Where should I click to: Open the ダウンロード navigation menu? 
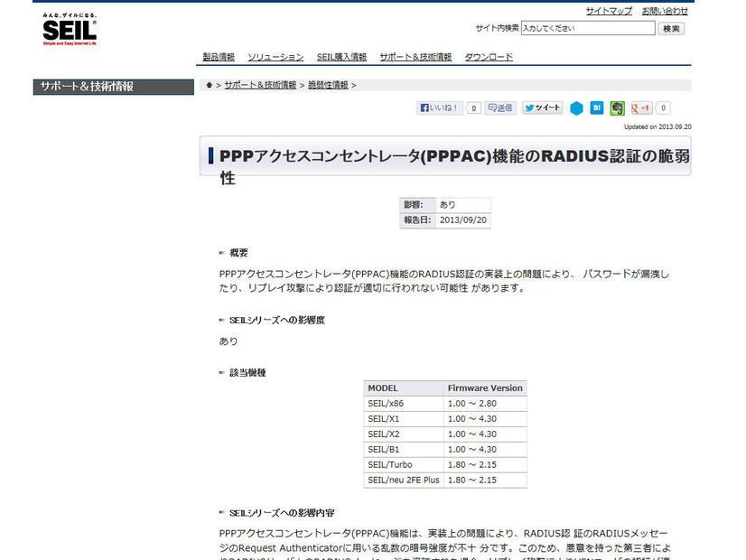click(490, 56)
